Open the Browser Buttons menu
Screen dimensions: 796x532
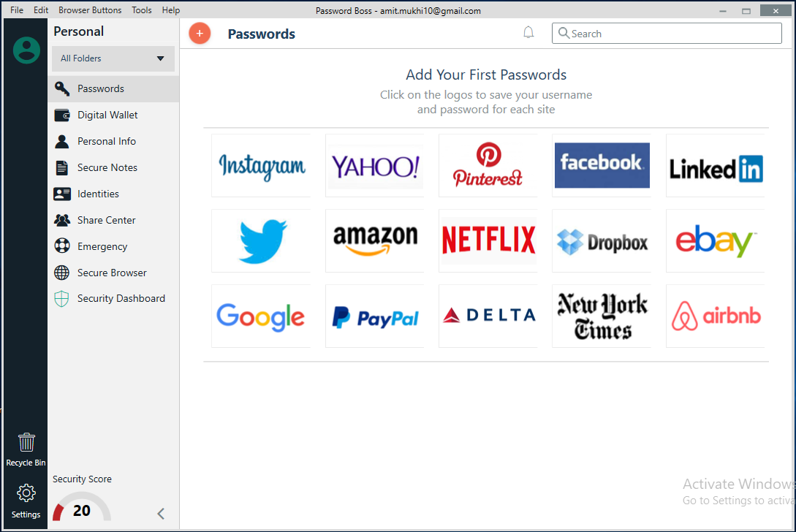90,10
